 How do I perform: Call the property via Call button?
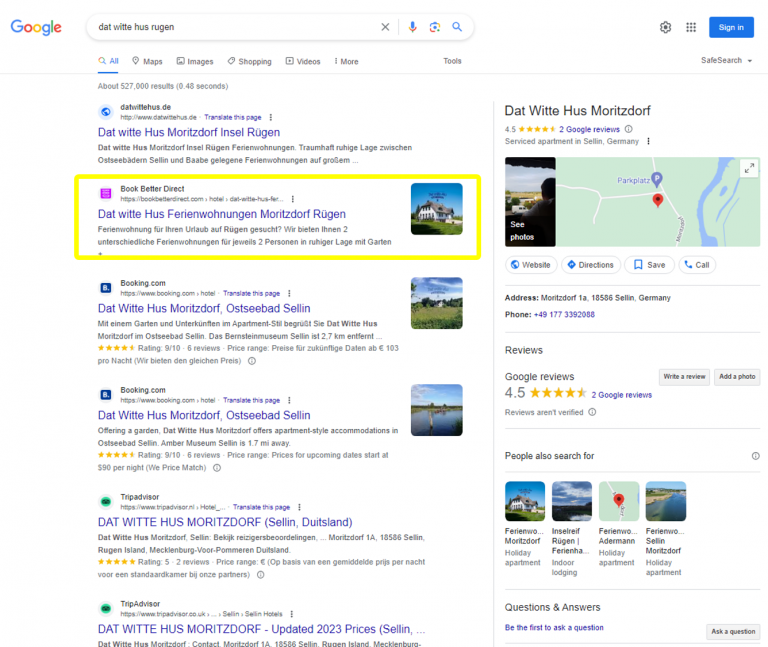click(x=697, y=265)
